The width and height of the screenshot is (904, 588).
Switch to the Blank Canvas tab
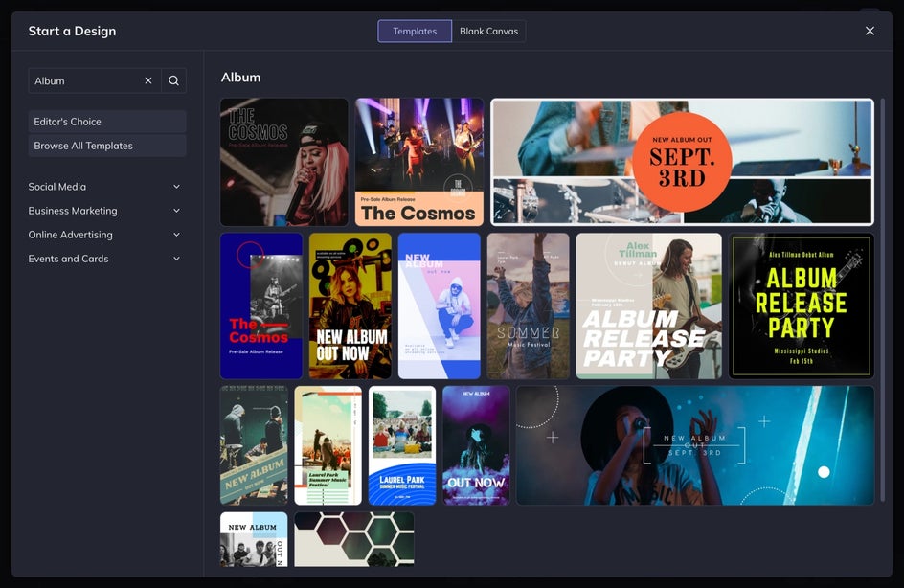point(488,32)
